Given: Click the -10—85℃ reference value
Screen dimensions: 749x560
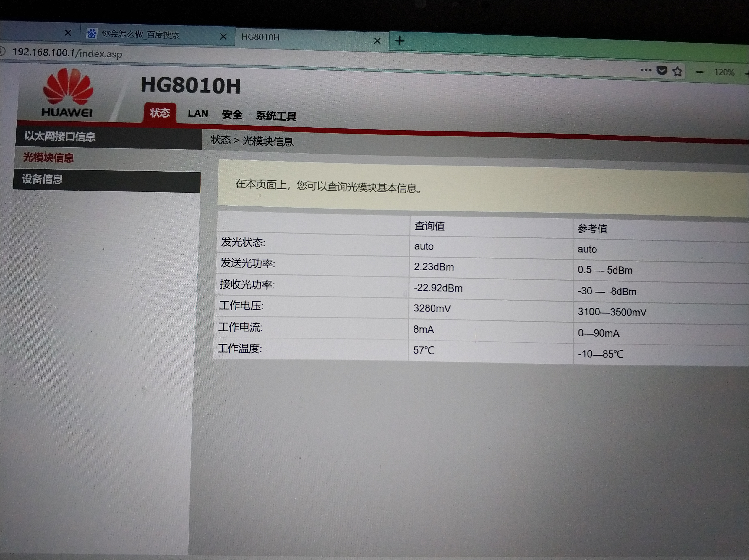Looking at the screenshot, I should tap(600, 354).
